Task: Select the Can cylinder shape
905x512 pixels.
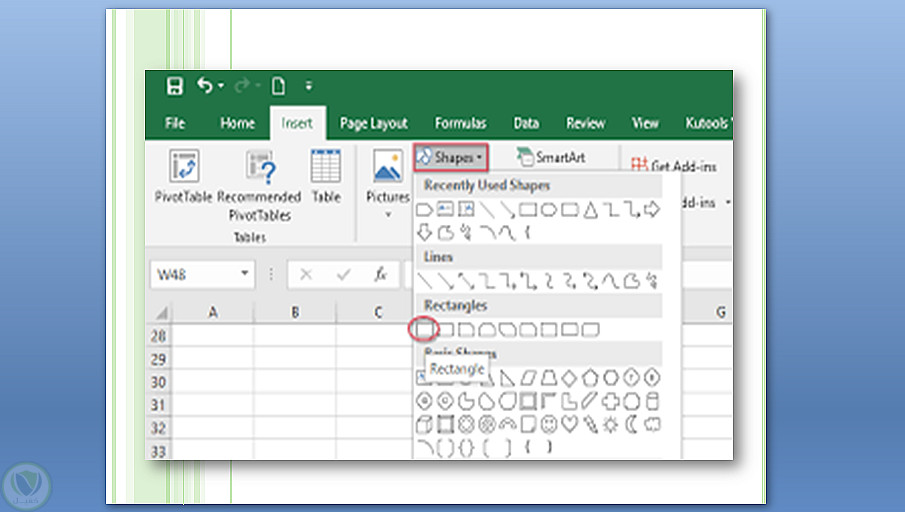Action: coord(652,401)
